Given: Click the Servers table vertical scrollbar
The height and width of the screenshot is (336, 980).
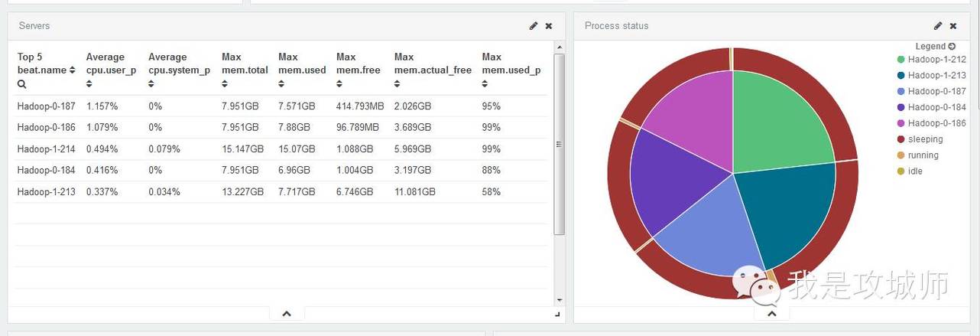Looking at the screenshot, I should [559, 145].
